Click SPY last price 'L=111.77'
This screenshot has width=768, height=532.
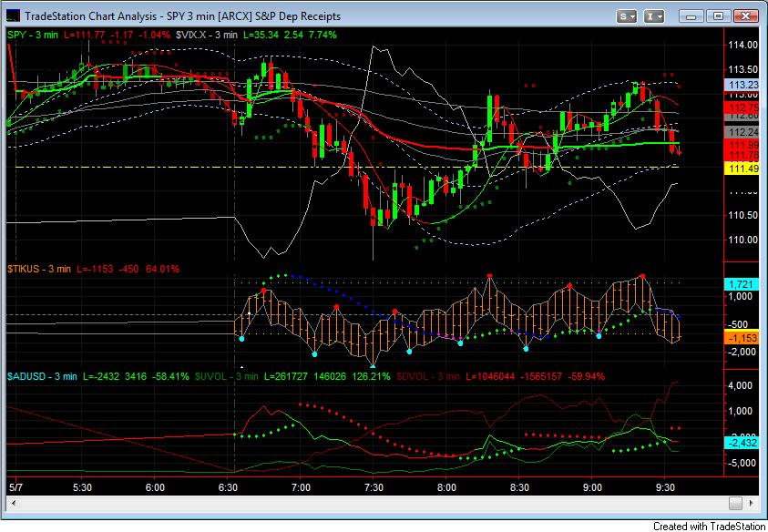[84, 35]
